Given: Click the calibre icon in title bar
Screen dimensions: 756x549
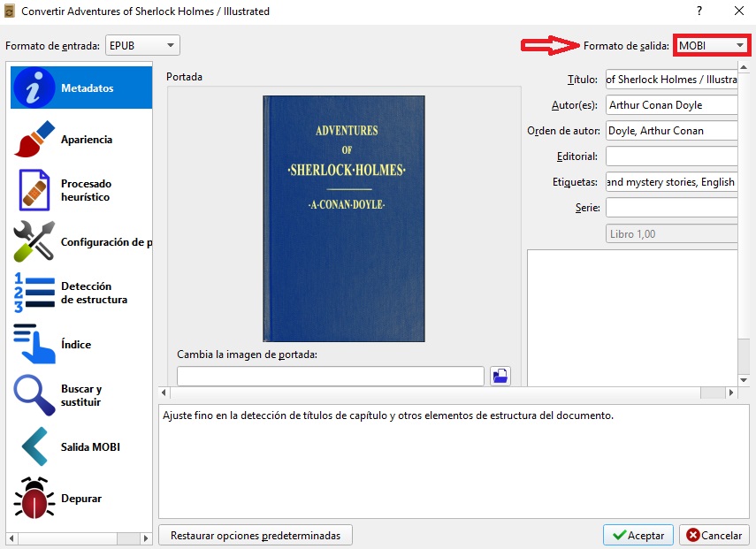Looking at the screenshot, I should [9, 11].
